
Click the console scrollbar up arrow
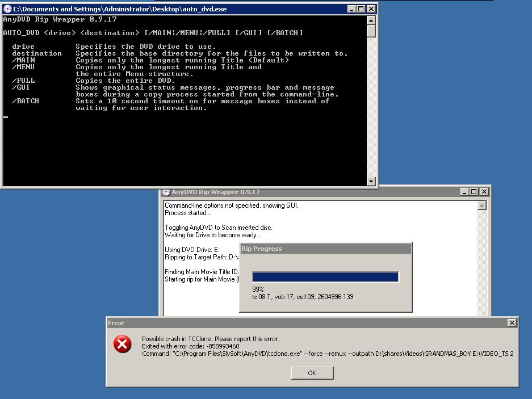pyautogui.click(x=371, y=20)
